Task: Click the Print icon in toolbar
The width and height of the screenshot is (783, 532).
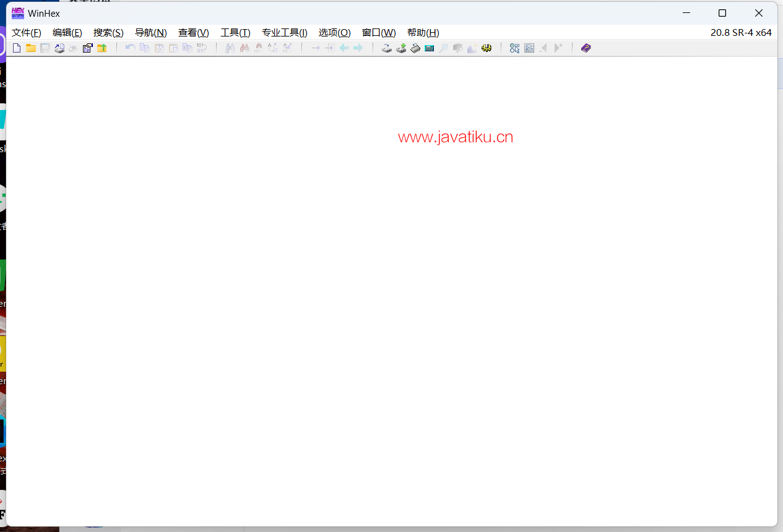Action: coord(73,48)
